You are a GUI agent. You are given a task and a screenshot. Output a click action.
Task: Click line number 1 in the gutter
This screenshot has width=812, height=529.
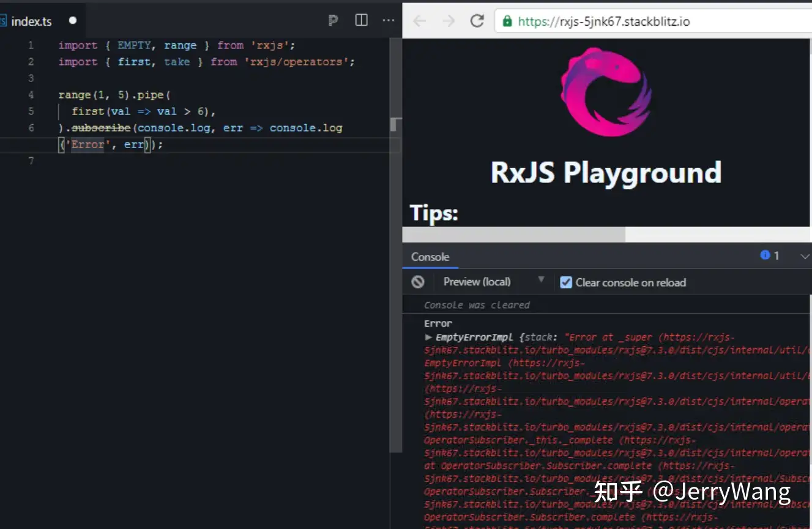point(31,45)
